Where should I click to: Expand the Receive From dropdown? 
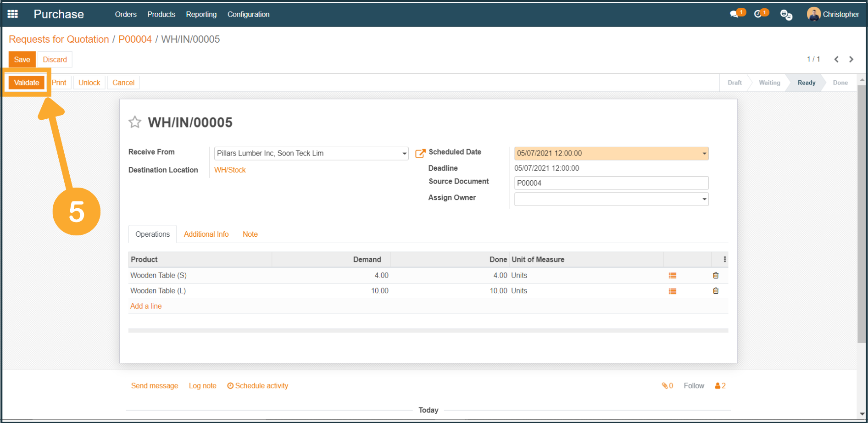point(404,154)
